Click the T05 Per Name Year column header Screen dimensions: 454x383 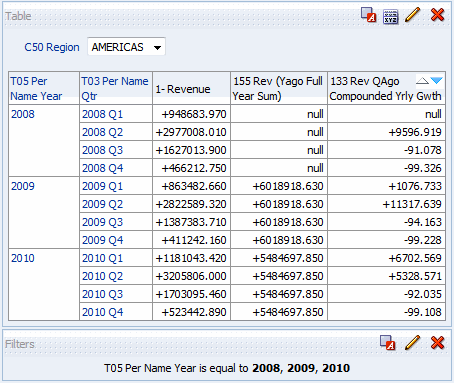tap(36, 89)
